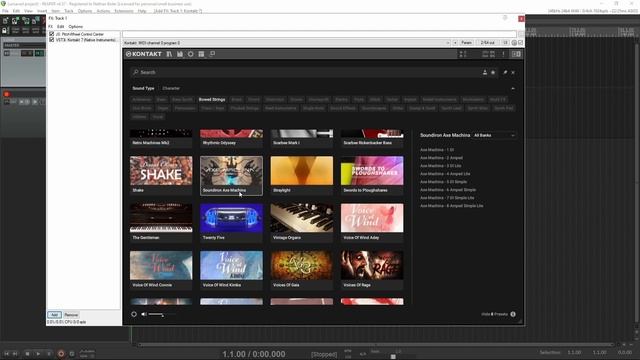The width and height of the screenshot is (640, 360).
Task: Click REAPER transport Stop button
Action: click(x=27, y=353)
